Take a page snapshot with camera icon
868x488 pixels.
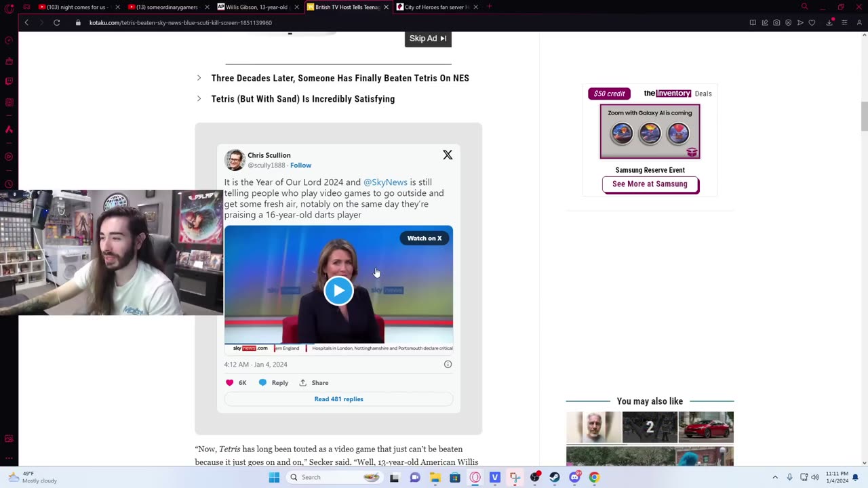tap(776, 22)
